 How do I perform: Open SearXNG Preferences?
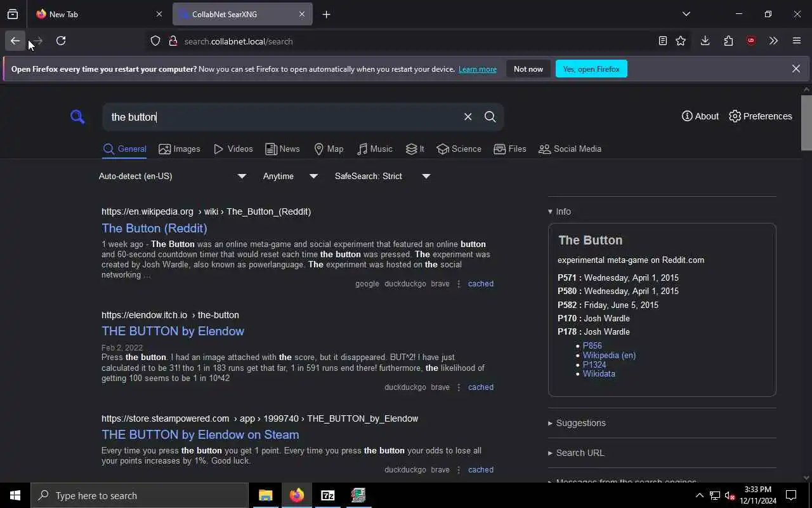[x=761, y=116]
